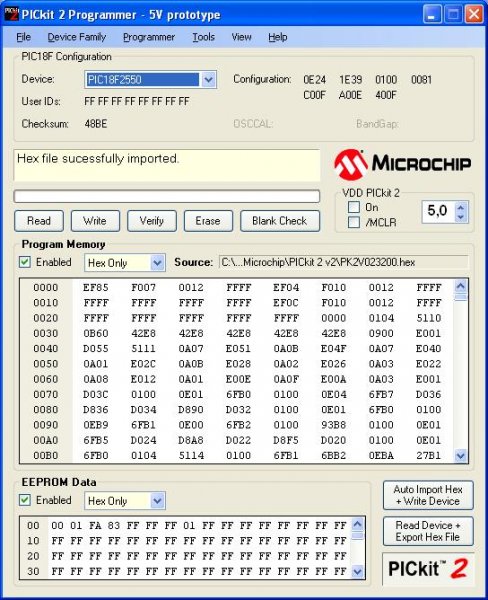The height and width of the screenshot is (600, 488).
Task: Toggle Program Memory Enabled checkbox
Action: [25, 262]
